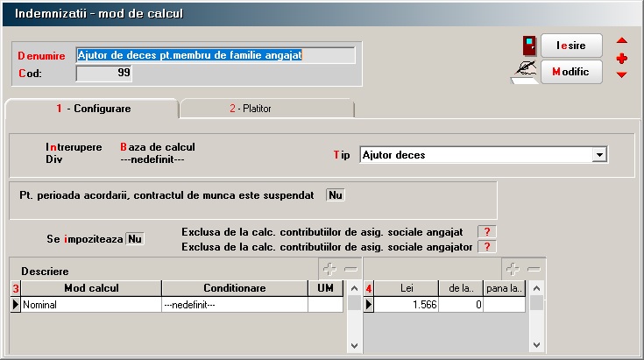The width and height of the screenshot is (644, 360).
Task: Click the empty pana la.. cell
Action: click(x=505, y=305)
